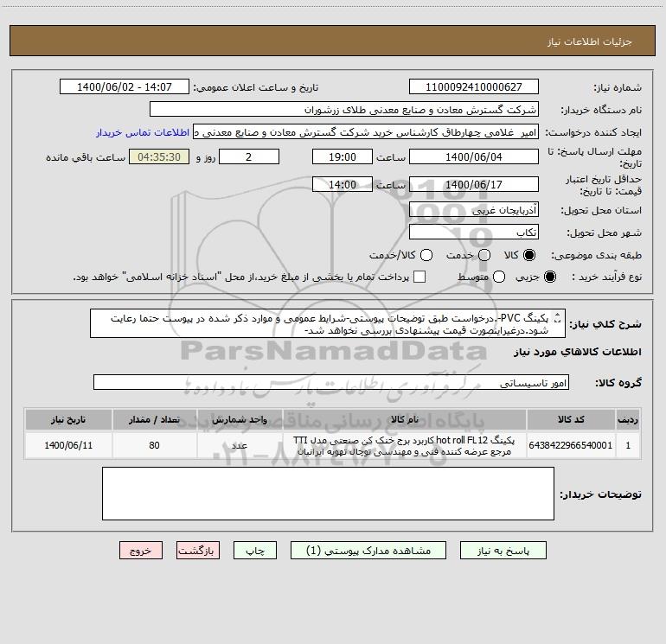Select the کالا/خدمت radio option

pos(426,255)
